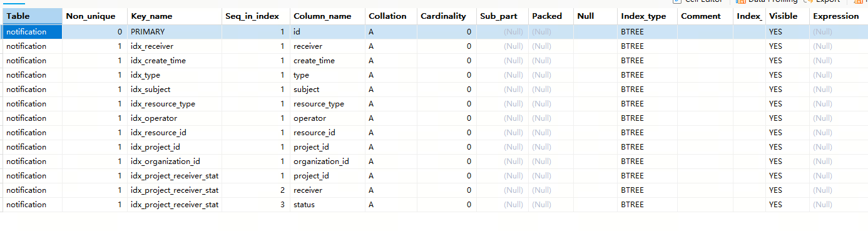
Task: Click the project_id cell in idx_project_id row
Action: click(327, 146)
